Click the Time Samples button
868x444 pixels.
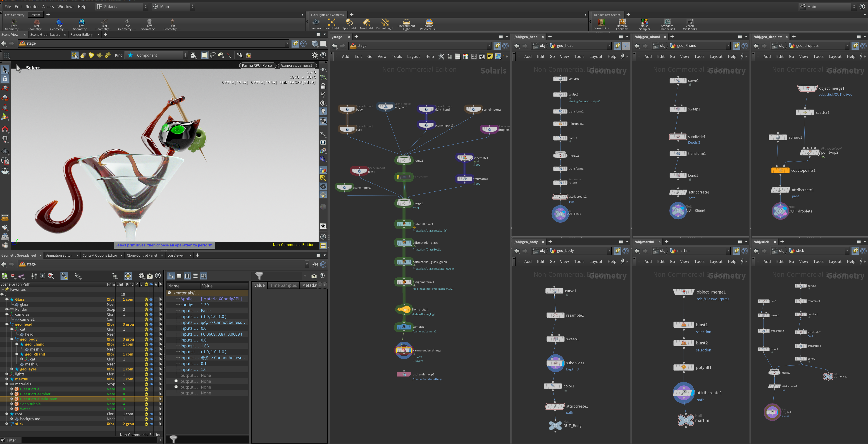point(283,285)
